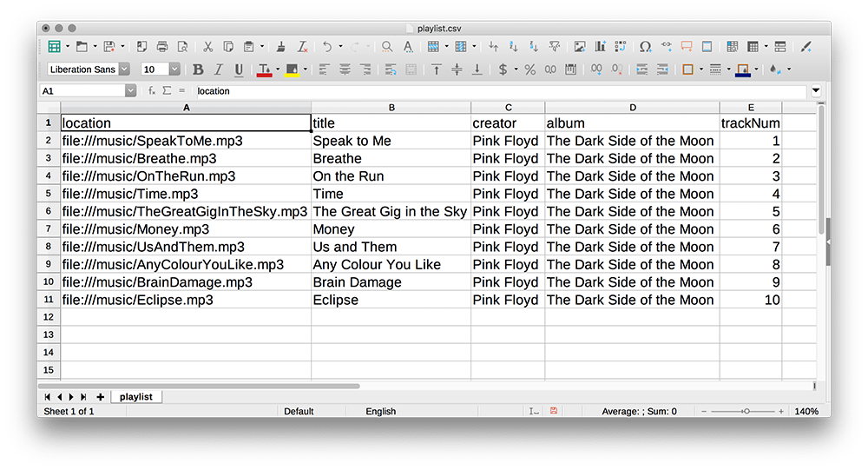The image size is (868, 470).
Task: Open the Undo history dropdown arrow
Action: 340,47
